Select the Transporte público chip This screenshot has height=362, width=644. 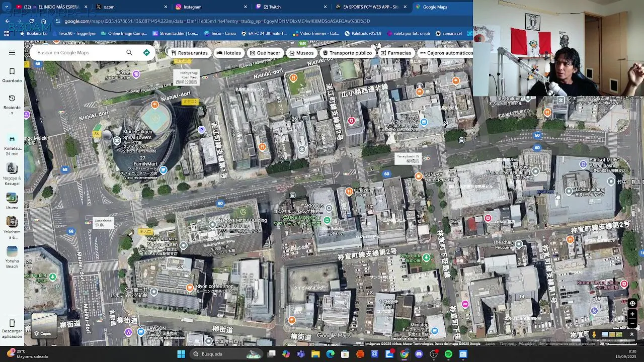pos(348,53)
